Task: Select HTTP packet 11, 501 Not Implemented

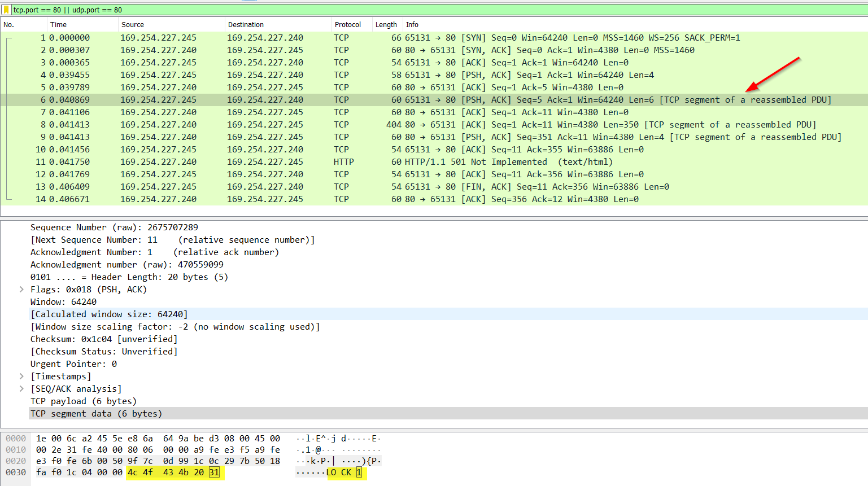Action: click(434, 162)
